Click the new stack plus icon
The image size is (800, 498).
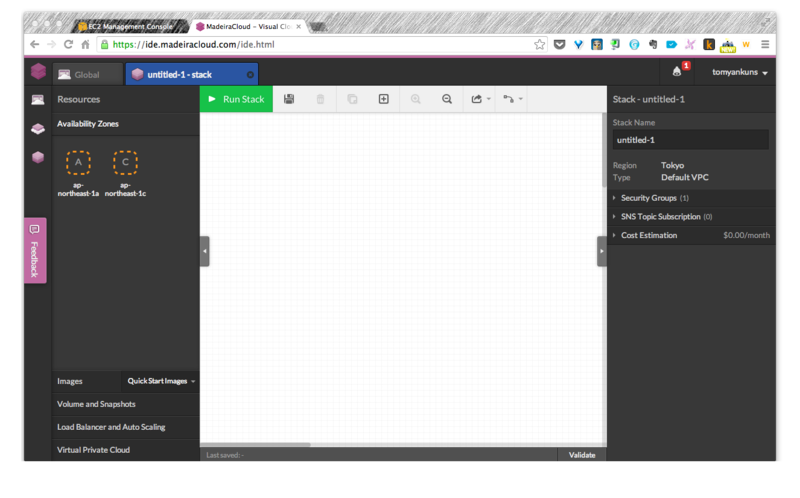click(x=384, y=99)
